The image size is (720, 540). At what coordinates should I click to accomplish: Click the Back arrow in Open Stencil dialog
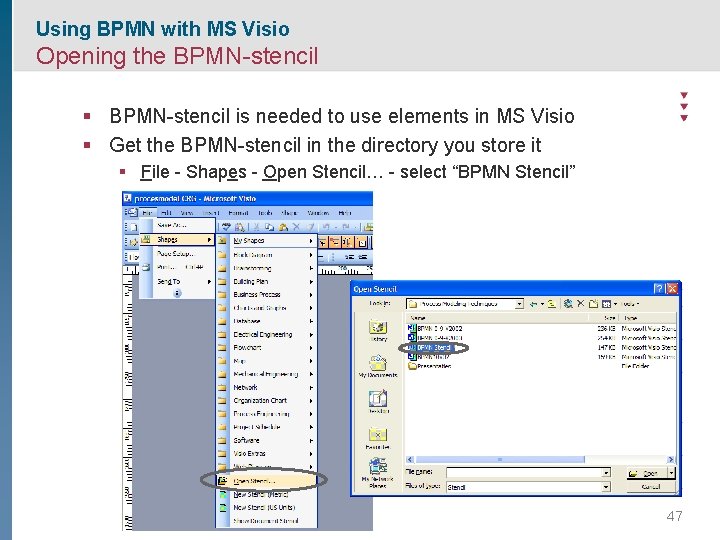click(533, 304)
